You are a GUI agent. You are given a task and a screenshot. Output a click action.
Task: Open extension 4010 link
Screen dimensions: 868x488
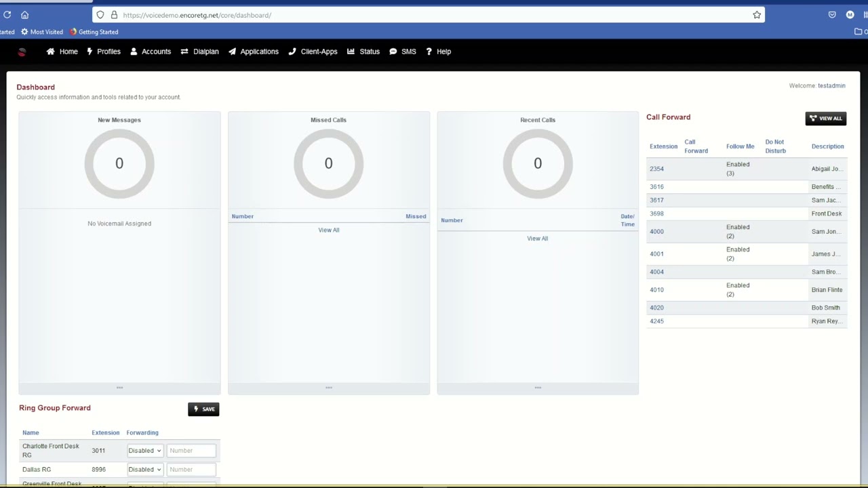656,290
